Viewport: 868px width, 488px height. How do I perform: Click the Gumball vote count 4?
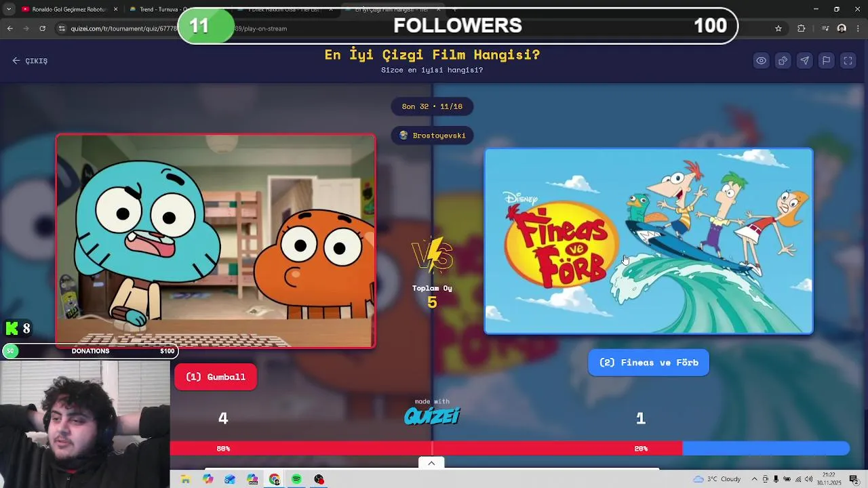tap(223, 419)
